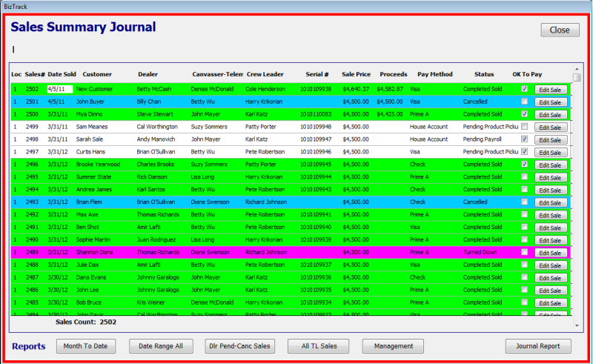Screen dimensions: 593x364
Task: Edit sale 2496 for Brooke Yearwood
Action: click(551, 165)
